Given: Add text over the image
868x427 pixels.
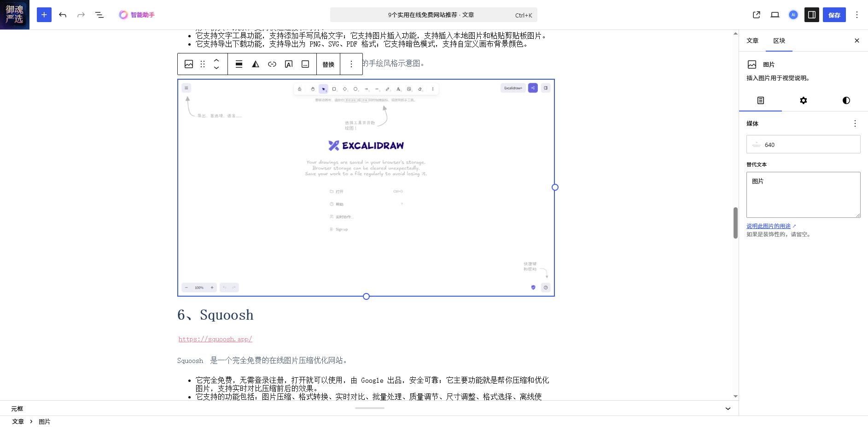Looking at the screenshot, I should click(x=289, y=64).
